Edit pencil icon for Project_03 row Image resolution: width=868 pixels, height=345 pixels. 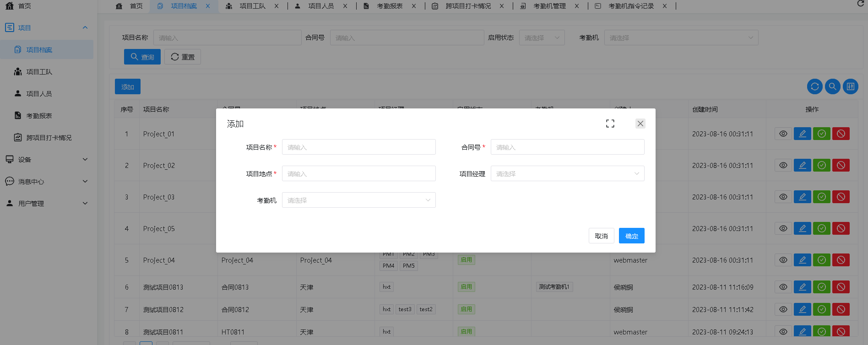pos(803,197)
